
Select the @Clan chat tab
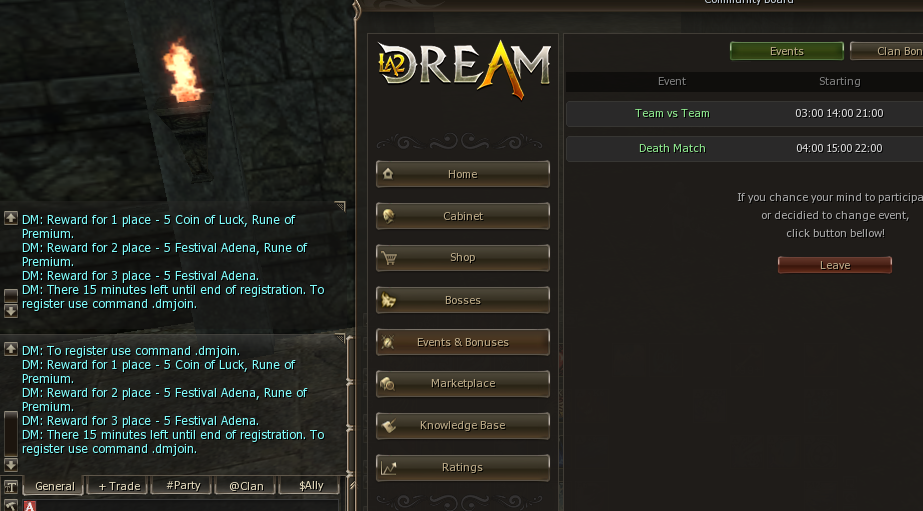pos(246,486)
